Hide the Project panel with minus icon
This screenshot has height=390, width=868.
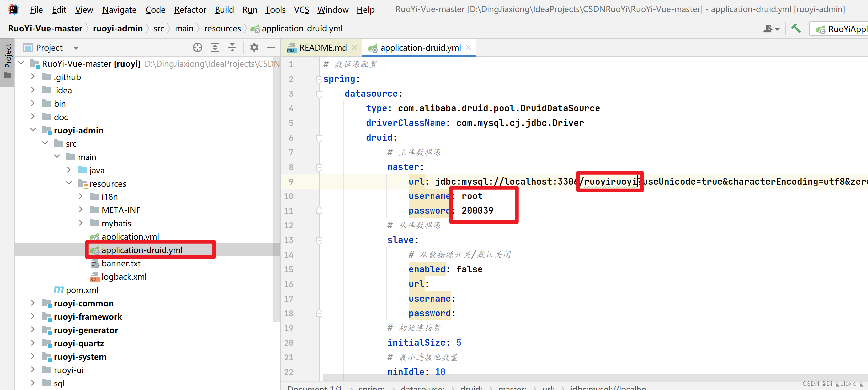pyautogui.click(x=271, y=48)
